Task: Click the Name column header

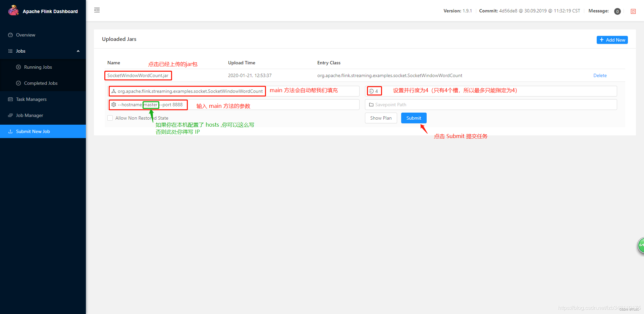Action: pyautogui.click(x=114, y=63)
